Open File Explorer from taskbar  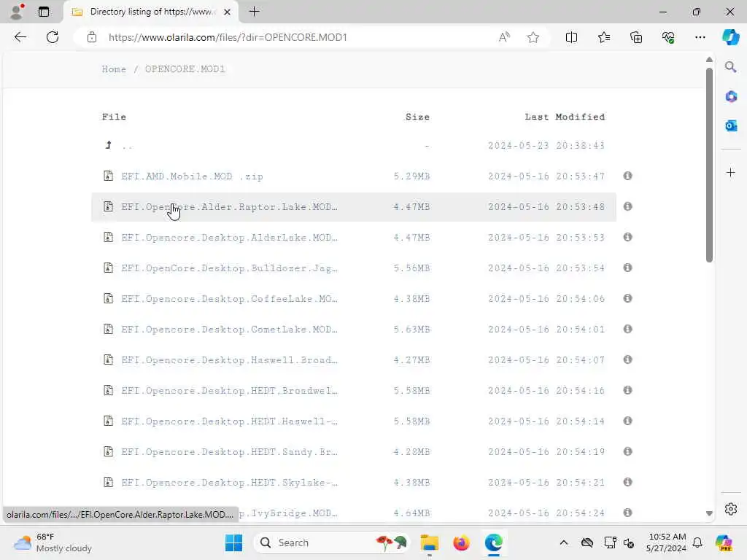click(x=429, y=542)
